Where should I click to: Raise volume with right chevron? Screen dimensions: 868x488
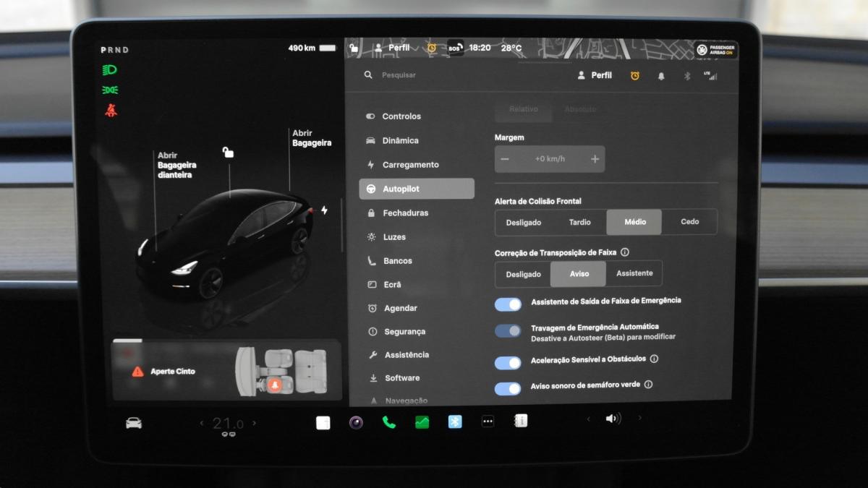639,418
